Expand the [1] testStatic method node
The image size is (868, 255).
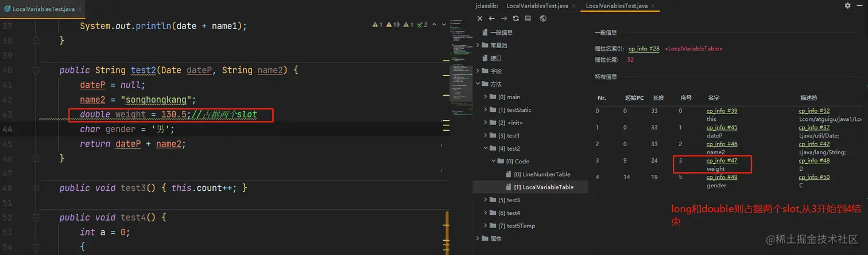point(486,109)
